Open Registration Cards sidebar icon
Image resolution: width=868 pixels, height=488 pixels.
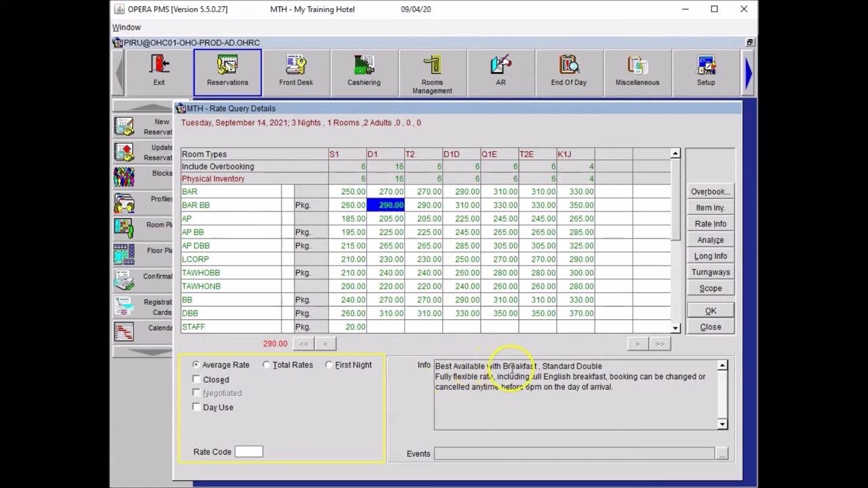coord(124,306)
